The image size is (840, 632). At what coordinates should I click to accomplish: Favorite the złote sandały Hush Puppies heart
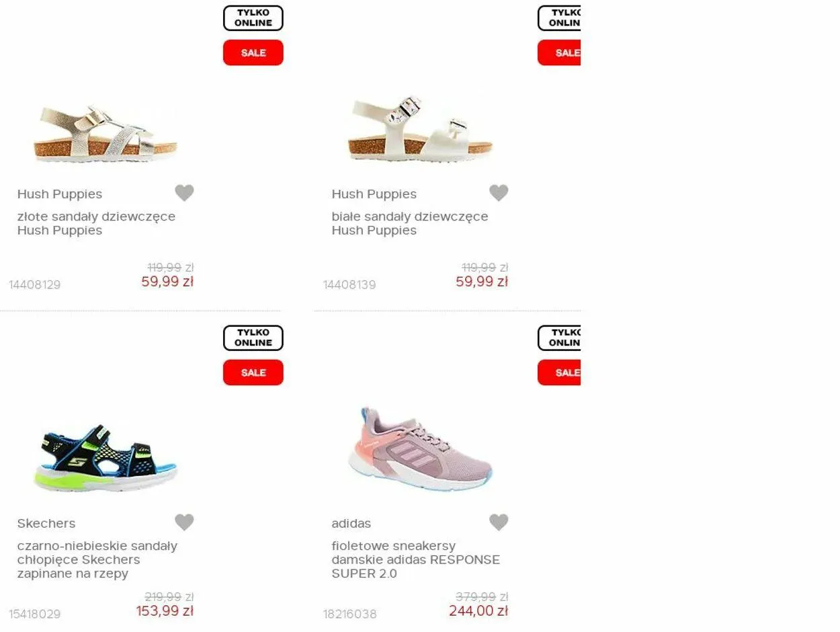click(x=184, y=193)
